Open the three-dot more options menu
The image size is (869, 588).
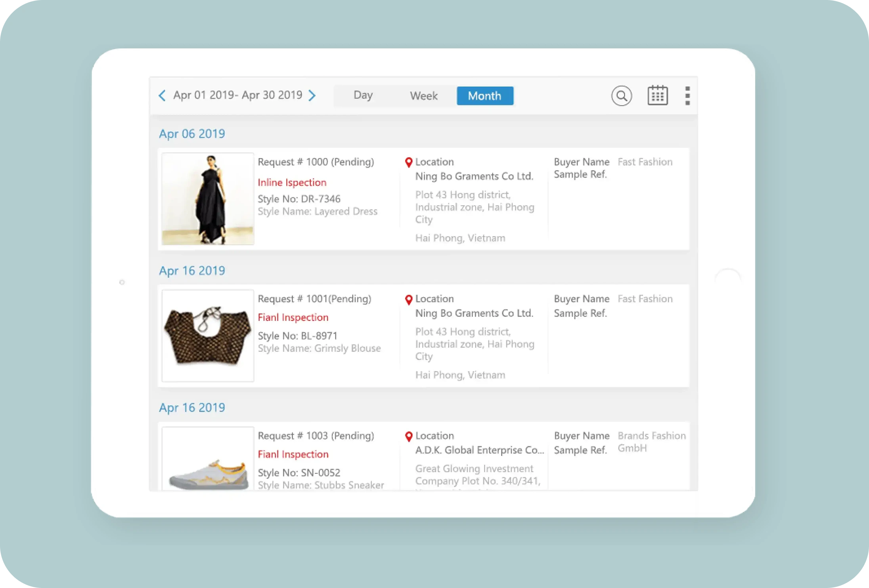[x=687, y=95]
